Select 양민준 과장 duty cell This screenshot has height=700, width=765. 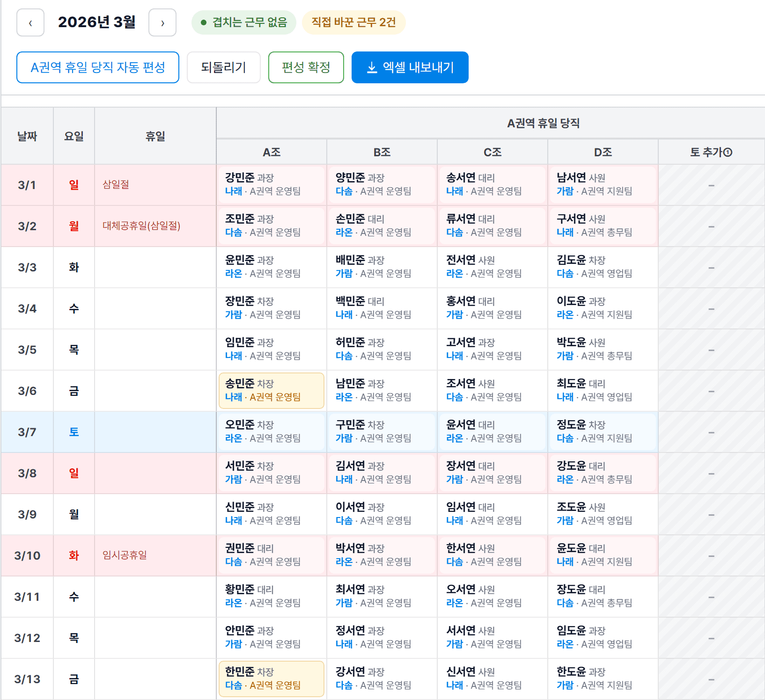click(x=382, y=185)
